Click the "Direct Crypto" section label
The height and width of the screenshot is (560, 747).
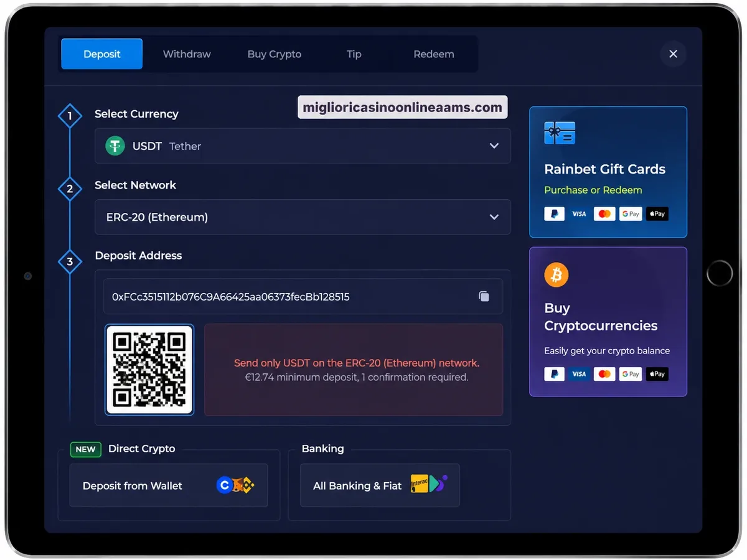141,449
